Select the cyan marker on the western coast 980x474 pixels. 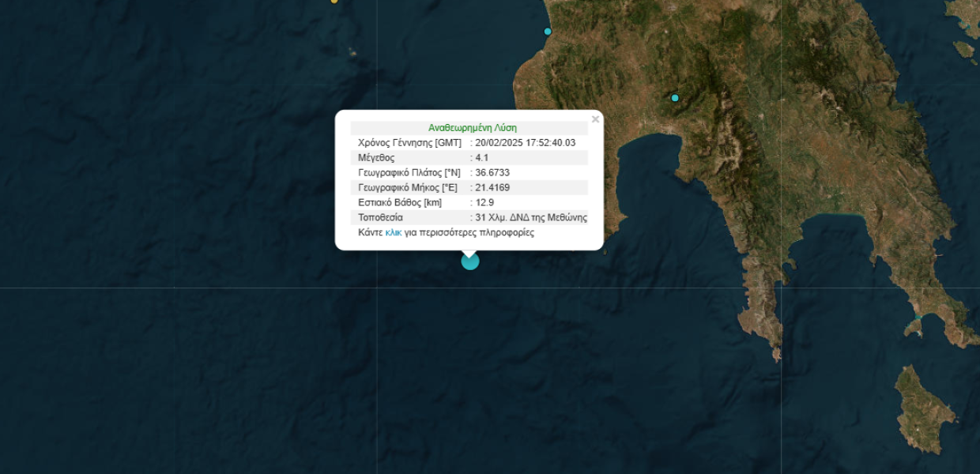548,32
